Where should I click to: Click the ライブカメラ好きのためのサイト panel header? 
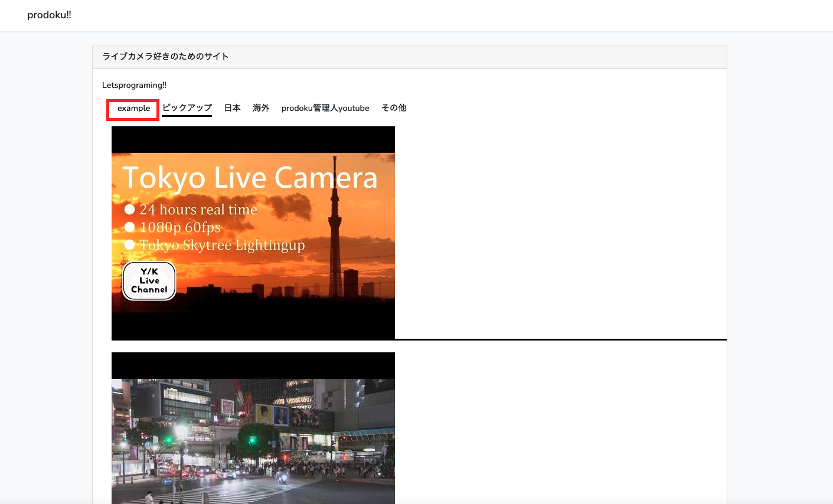click(x=165, y=57)
